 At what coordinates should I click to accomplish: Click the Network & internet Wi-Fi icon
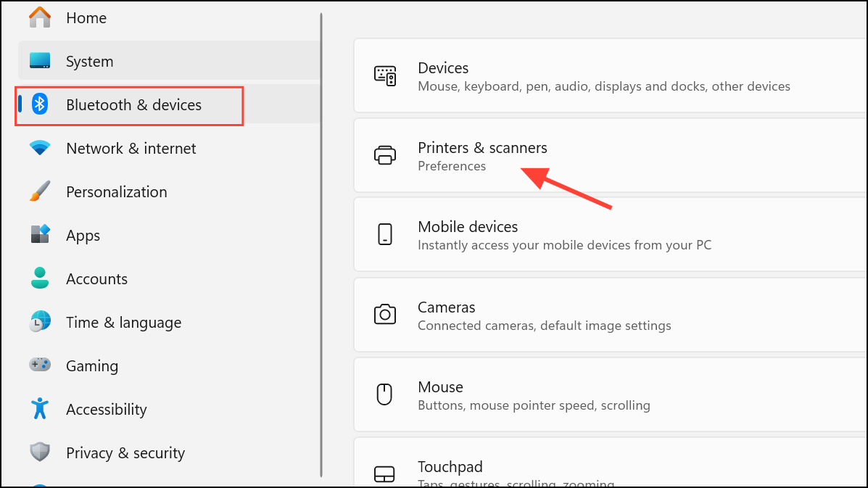pyautogui.click(x=40, y=148)
